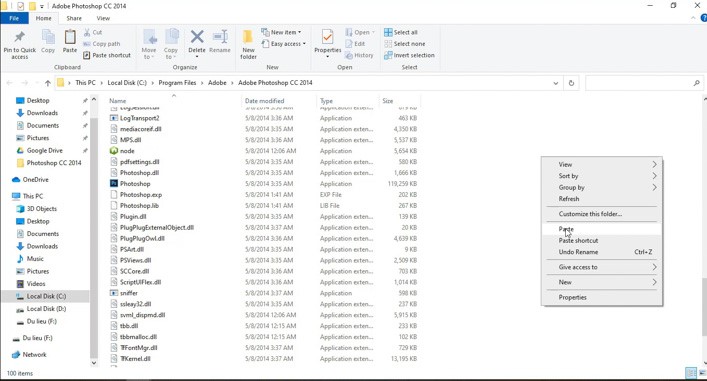Viewport: 707px width, 381px height.
Task: Click Copy path in the ribbon
Action: (102, 44)
